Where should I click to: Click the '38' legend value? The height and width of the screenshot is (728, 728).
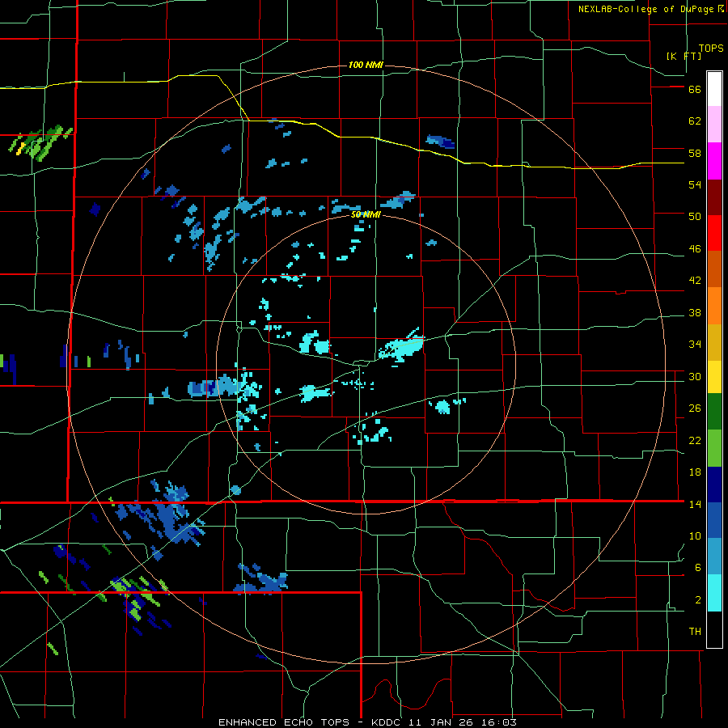pos(695,313)
